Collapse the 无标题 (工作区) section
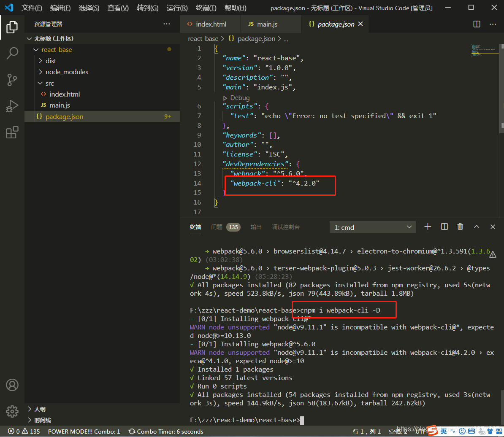504x437 pixels. (102, 38)
